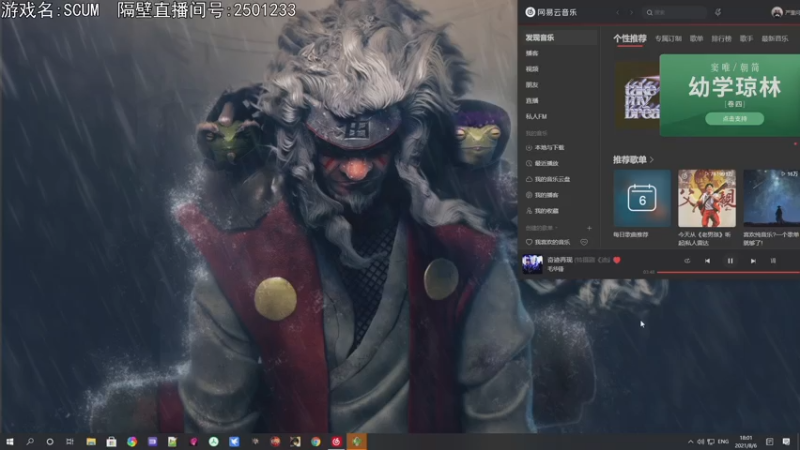Collapse the 创建的歌单 section
The image size is (800, 450).
pos(541,228)
